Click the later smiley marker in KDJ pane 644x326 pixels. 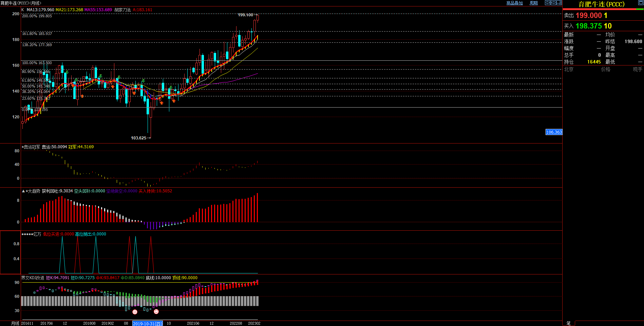(156, 311)
